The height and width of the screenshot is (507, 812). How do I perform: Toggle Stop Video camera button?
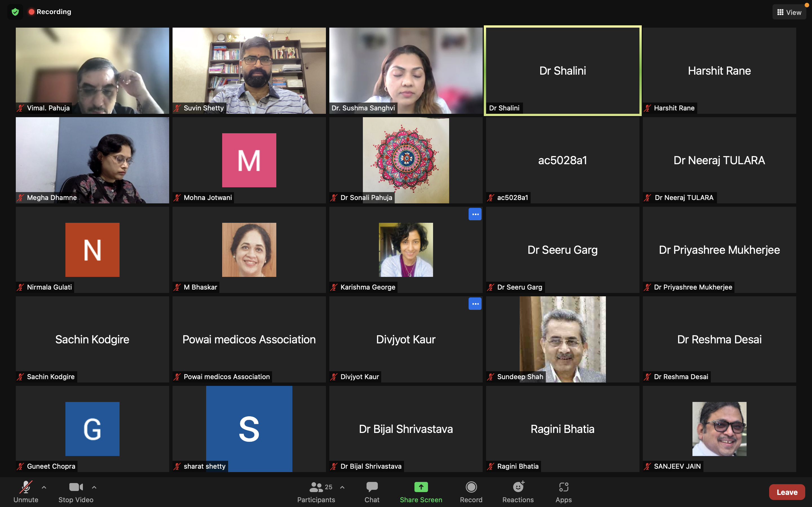(76, 492)
